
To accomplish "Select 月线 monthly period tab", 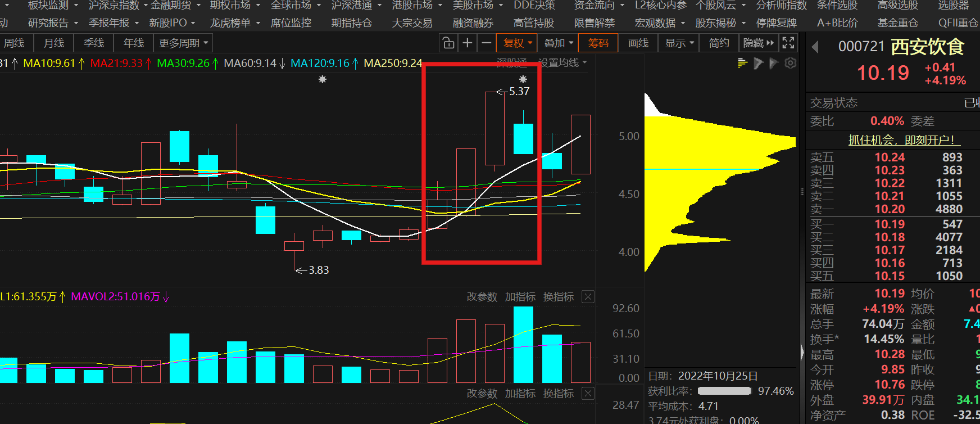I will [x=54, y=43].
